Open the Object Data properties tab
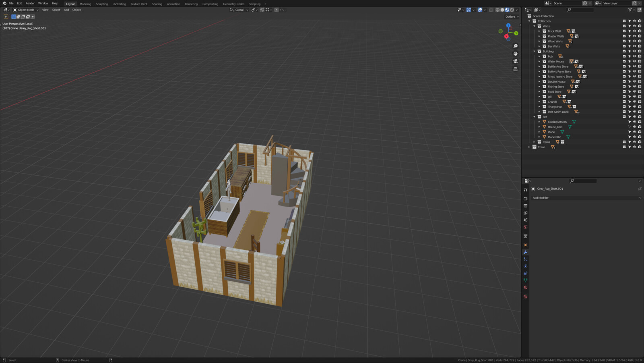The height and width of the screenshot is (363, 644). point(525,280)
